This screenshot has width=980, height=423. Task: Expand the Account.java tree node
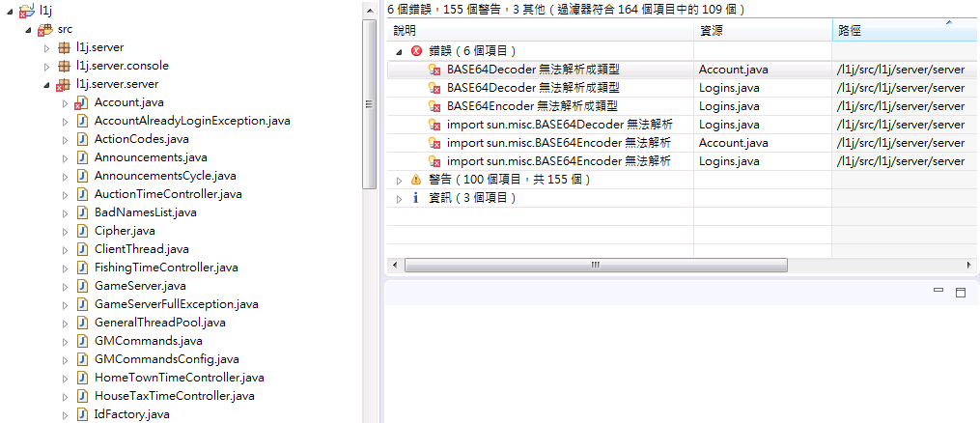65,103
